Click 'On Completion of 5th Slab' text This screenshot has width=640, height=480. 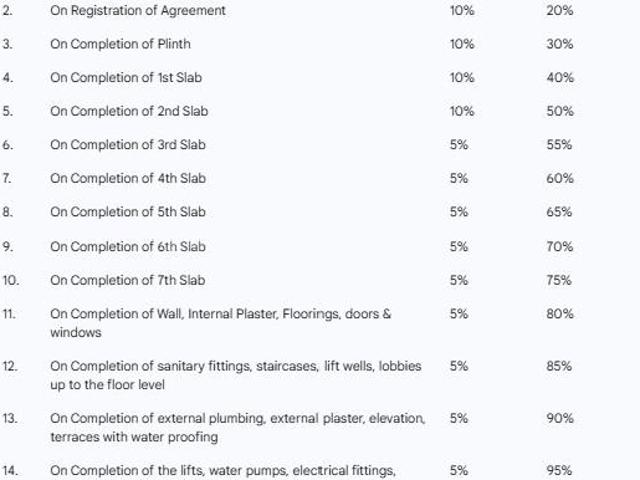128,212
